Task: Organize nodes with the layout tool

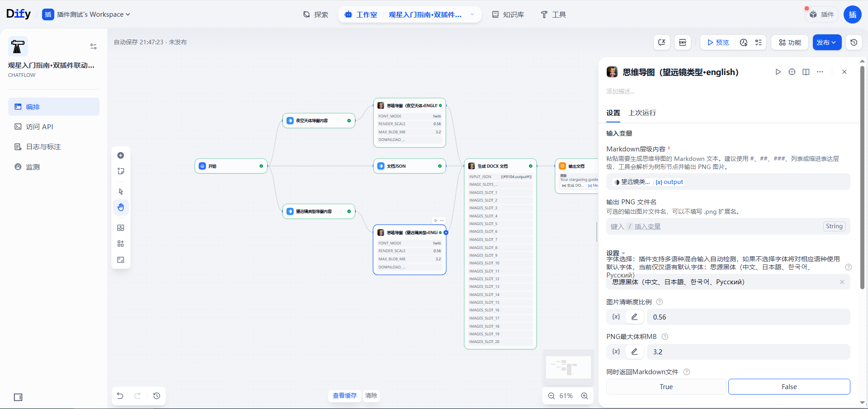Action: (x=121, y=244)
